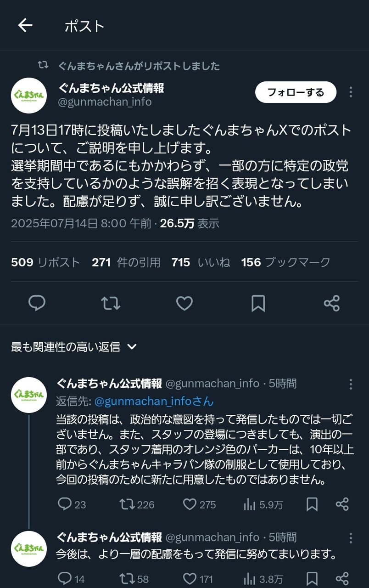Open ぐんまちゃん avatar on main post
Image resolution: width=369 pixels, height=588 pixels.
(x=28, y=95)
